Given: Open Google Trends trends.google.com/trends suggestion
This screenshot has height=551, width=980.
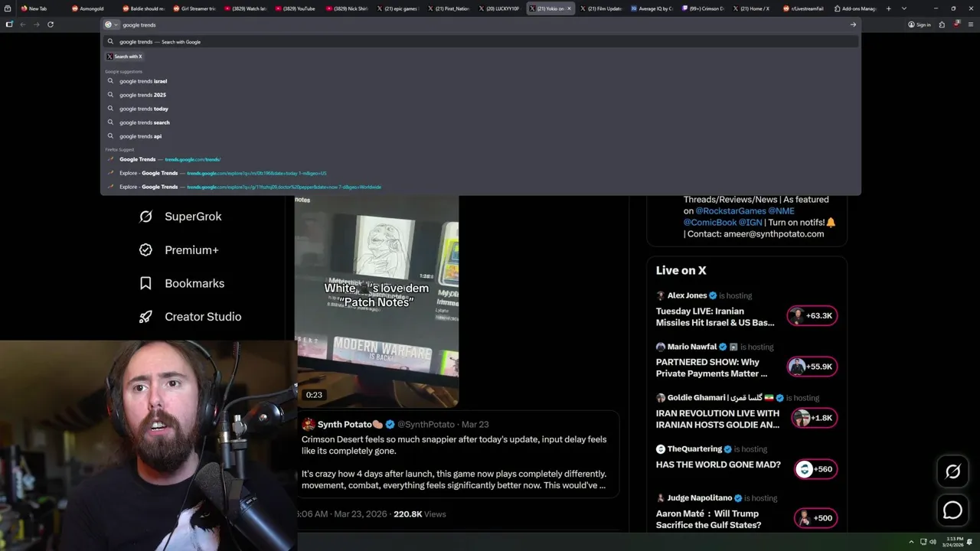Looking at the screenshot, I should [481, 159].
